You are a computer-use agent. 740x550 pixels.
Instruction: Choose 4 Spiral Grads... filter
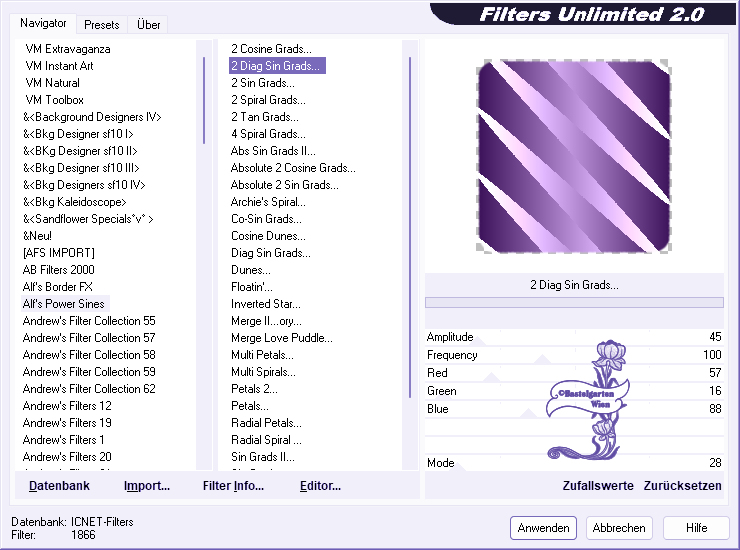click(269, 134)
